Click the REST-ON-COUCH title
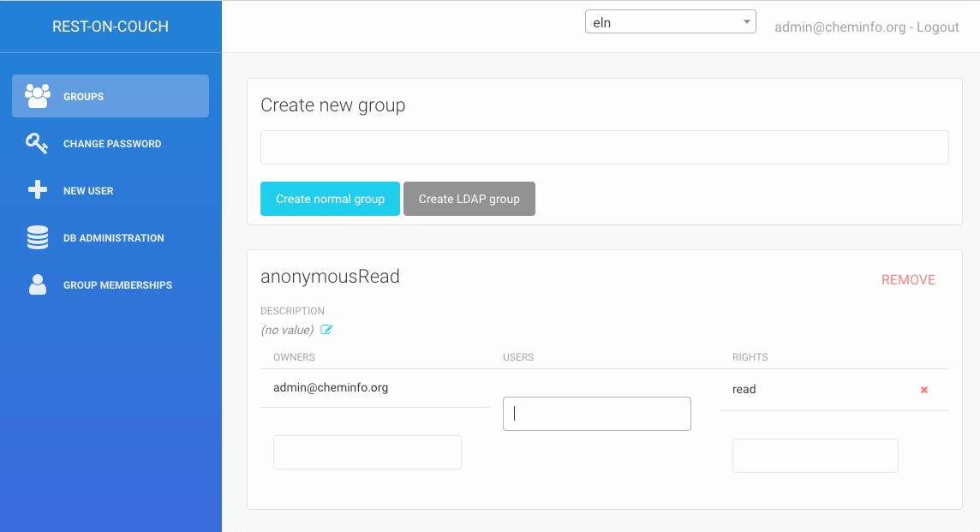Image resolution: width=980 pixels, height=532 pixels. 111,27
